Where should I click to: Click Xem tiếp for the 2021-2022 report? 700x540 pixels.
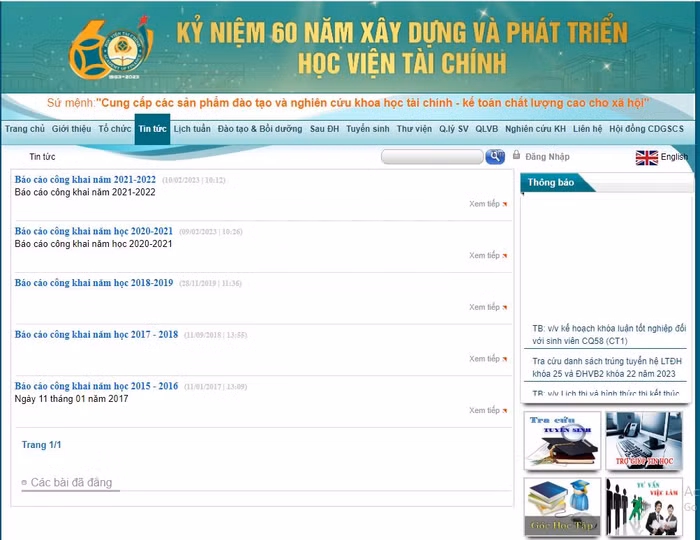click(484, 204)
